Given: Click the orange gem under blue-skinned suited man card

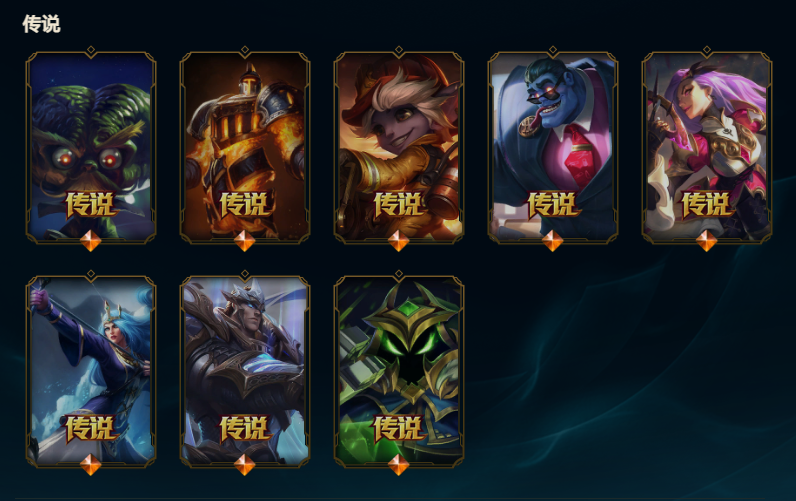Looking at the screenshot, I should pyautogui.click(x=553, y=241).
